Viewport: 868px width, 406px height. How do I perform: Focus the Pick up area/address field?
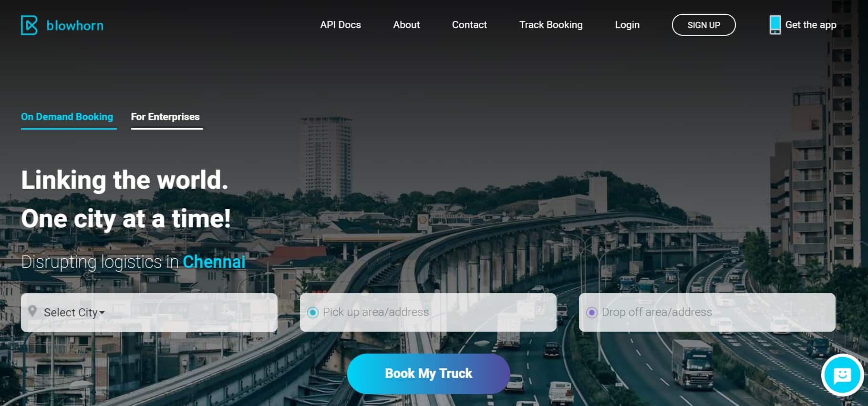(x=428, y=313)
